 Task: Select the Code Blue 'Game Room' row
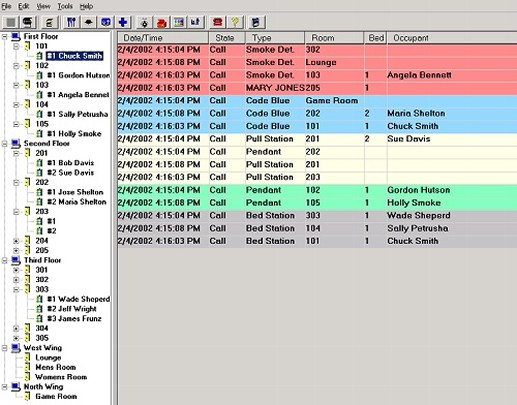point(317,101)
